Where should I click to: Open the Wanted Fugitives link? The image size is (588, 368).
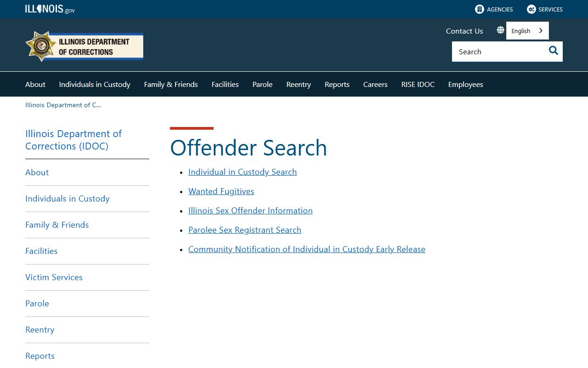click(x=221, y=191)
